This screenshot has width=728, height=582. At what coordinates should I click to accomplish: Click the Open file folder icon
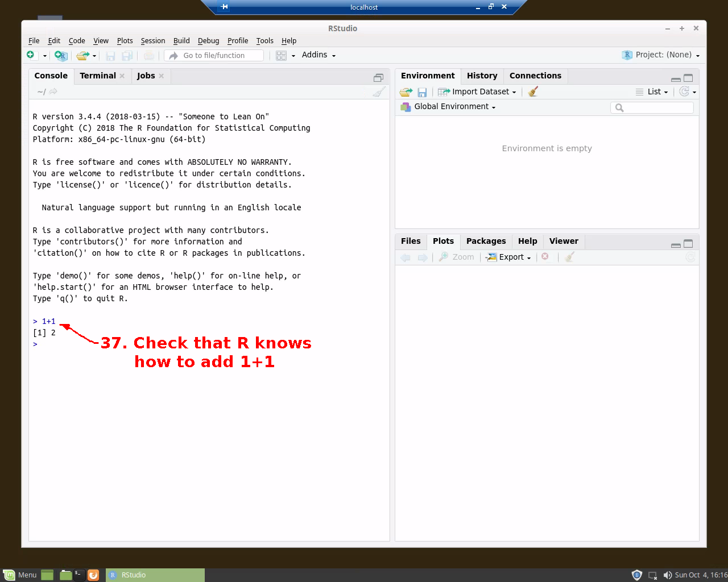(83, 55)
